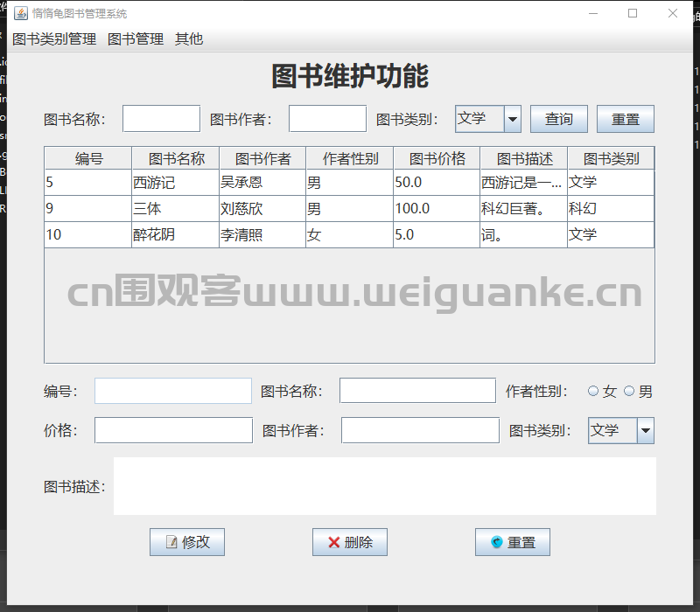This screenshot has height=612, width=700.
Task: Expand the bottom 图书类别 dropdown arrow in form
Action: click(x=646, y=430)
